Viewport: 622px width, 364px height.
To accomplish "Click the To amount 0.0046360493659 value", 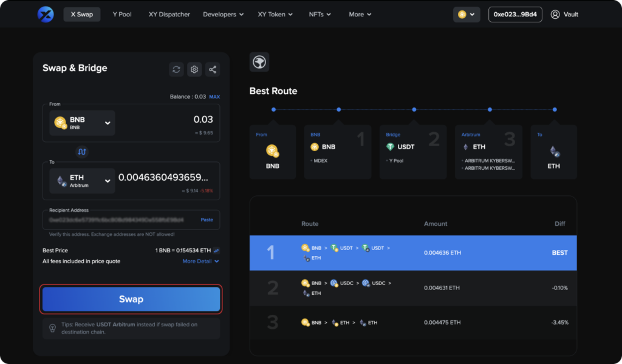I will 163,177.
